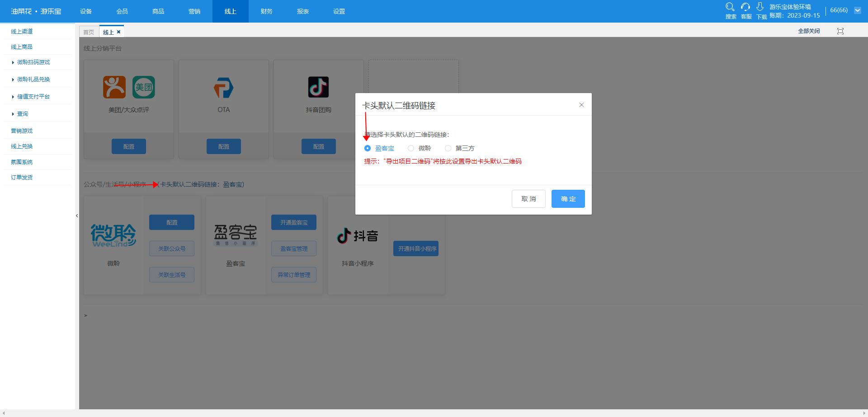Click 确定 to confirm the dialog

pos(568,199)
